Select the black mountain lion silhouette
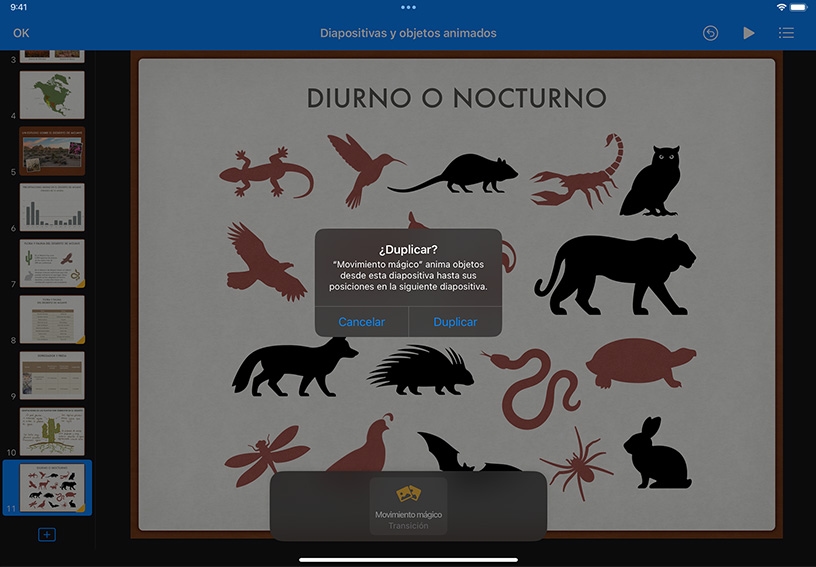816x567 pixels. [x=615, y=274]
